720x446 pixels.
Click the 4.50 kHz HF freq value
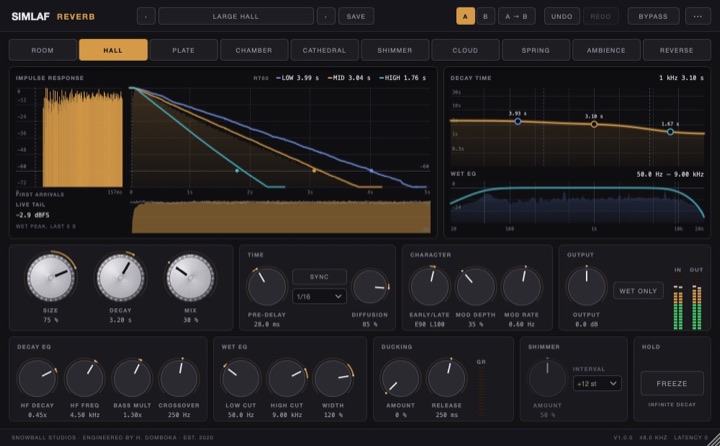(x=84, y=415)
